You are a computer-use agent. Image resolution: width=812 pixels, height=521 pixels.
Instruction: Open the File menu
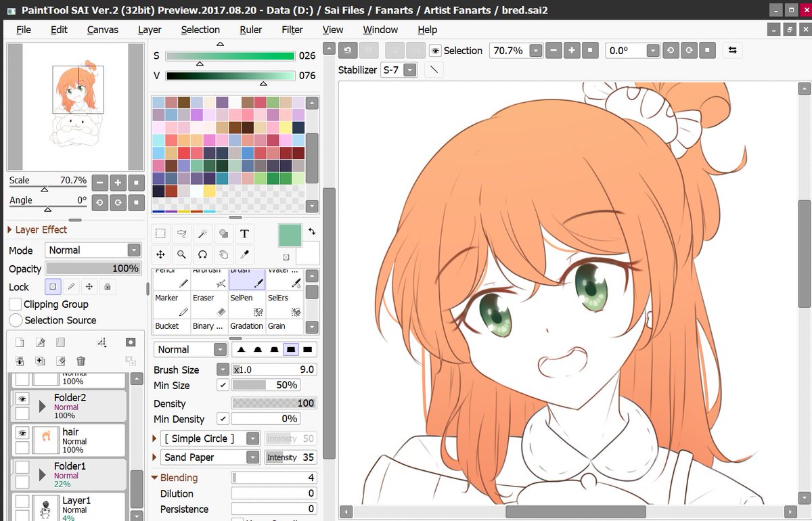[24, 30]
